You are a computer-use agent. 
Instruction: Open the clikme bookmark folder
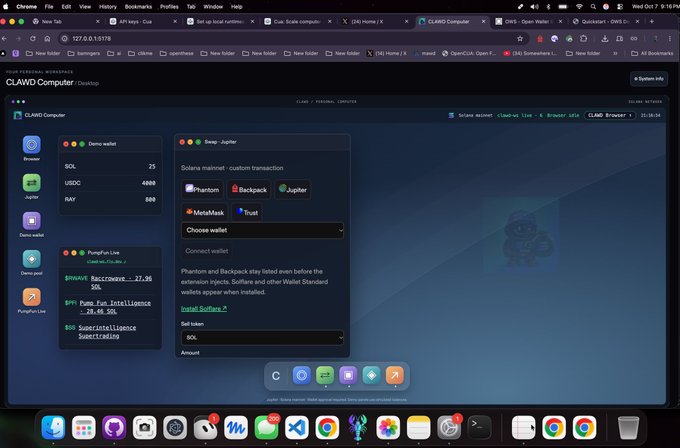140,53
